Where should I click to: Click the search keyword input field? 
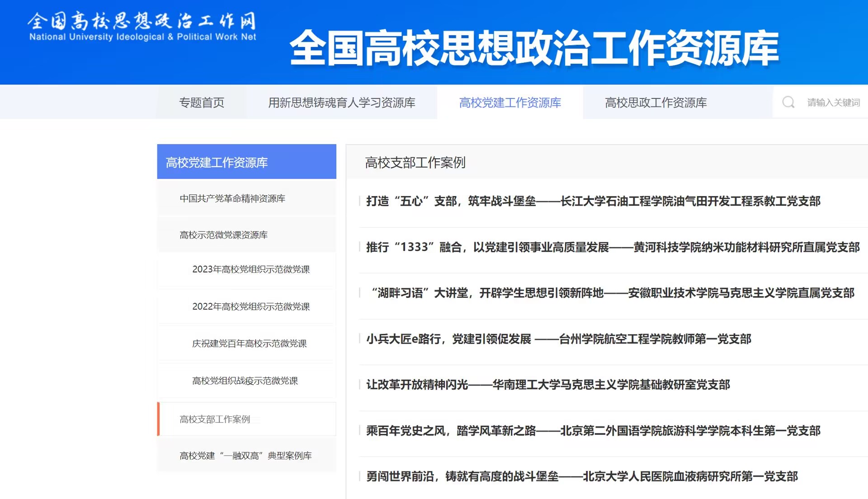[834, 102]
